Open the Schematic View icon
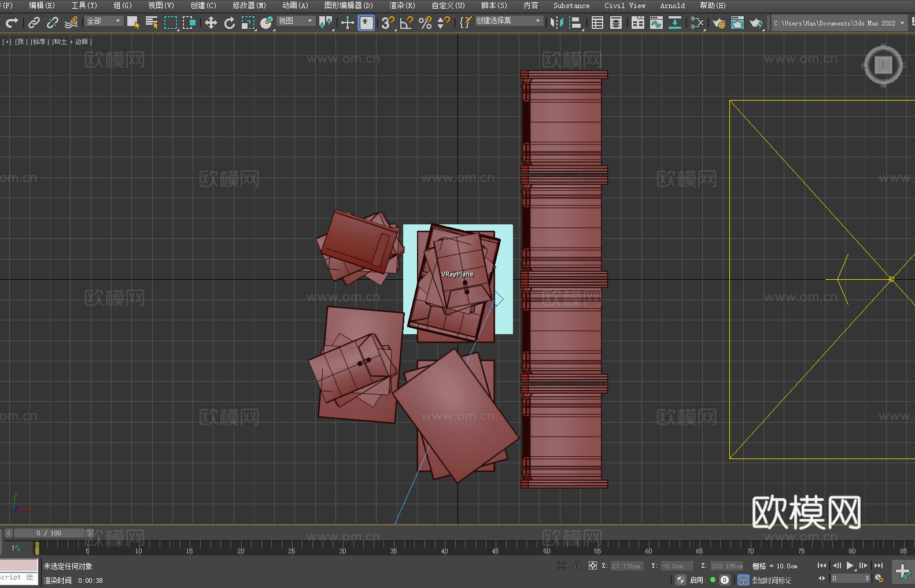The image size is (915, 588). coord(675,23)
